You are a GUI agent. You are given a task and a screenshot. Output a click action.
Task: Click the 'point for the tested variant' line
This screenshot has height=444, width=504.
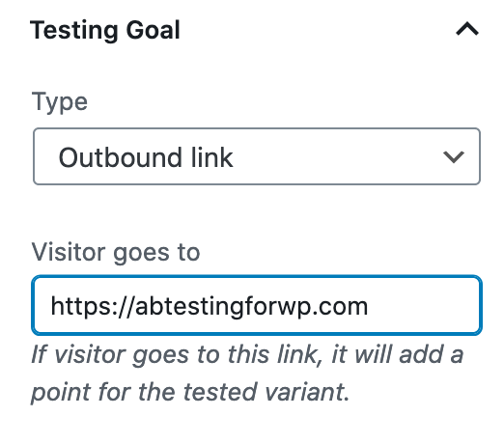pyautogui.click(x=190, y=393)
